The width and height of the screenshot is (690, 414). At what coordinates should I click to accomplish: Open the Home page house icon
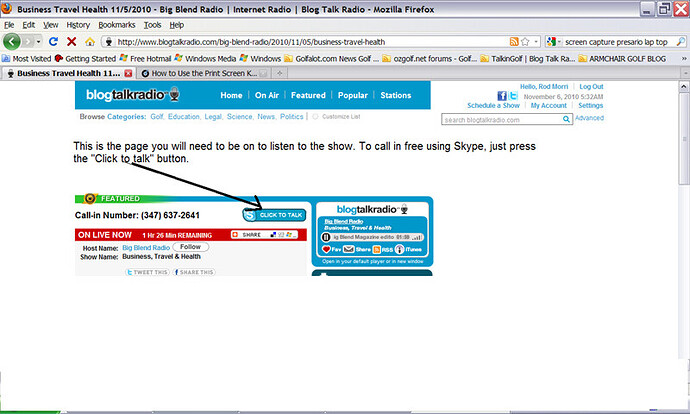[x=90, y=42]
